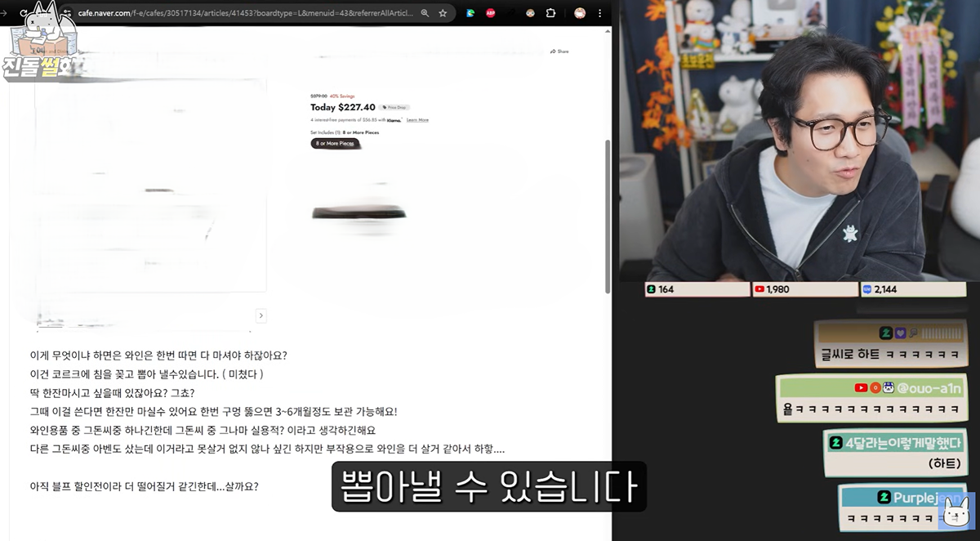Click the Chrome profile avatar
The image size is (980, 541).
pos(580,13)
